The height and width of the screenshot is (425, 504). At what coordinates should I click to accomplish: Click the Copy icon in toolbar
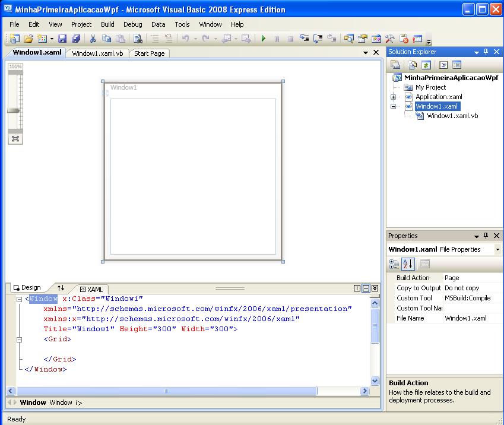(106, 39)
